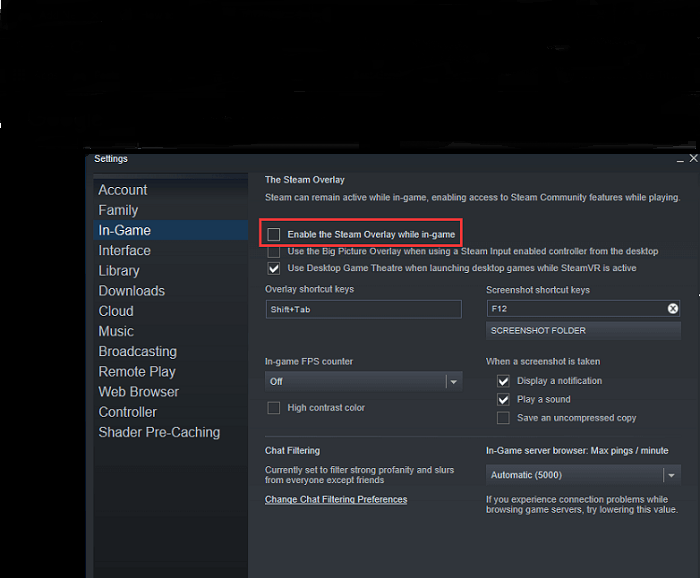Select Shader Pre-Caching category
Screen dimensions: 700x578
[171, 432]
